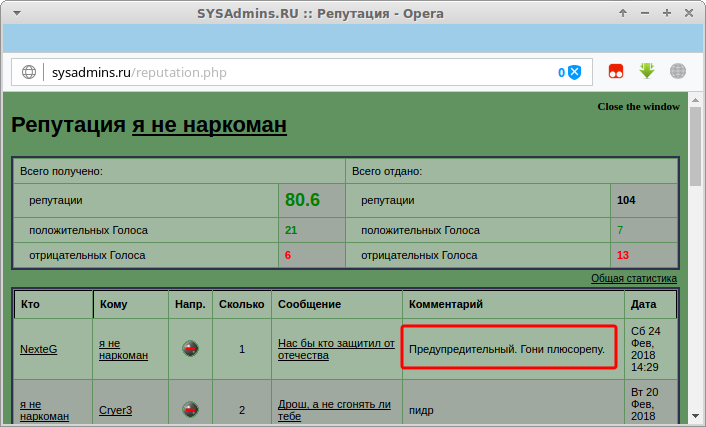
Task: Click the minus icon in NexteG row
Action: (190, 349)
